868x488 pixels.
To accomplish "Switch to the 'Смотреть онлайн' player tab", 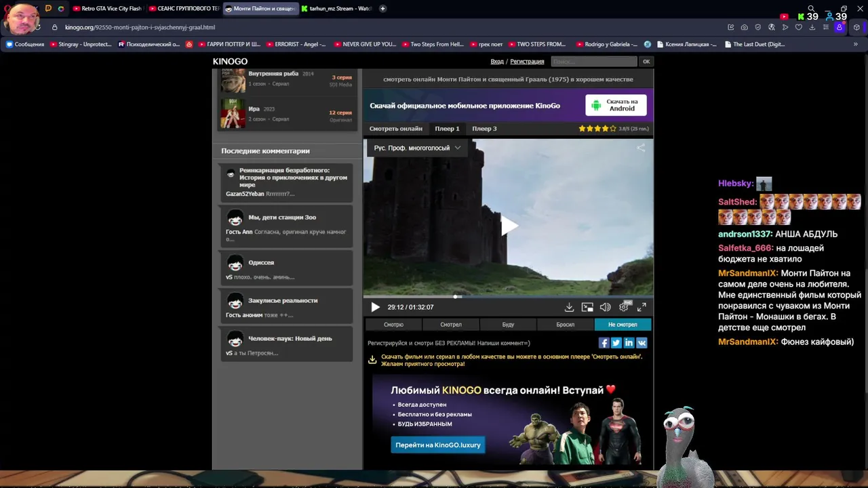I will coord(396,129).
